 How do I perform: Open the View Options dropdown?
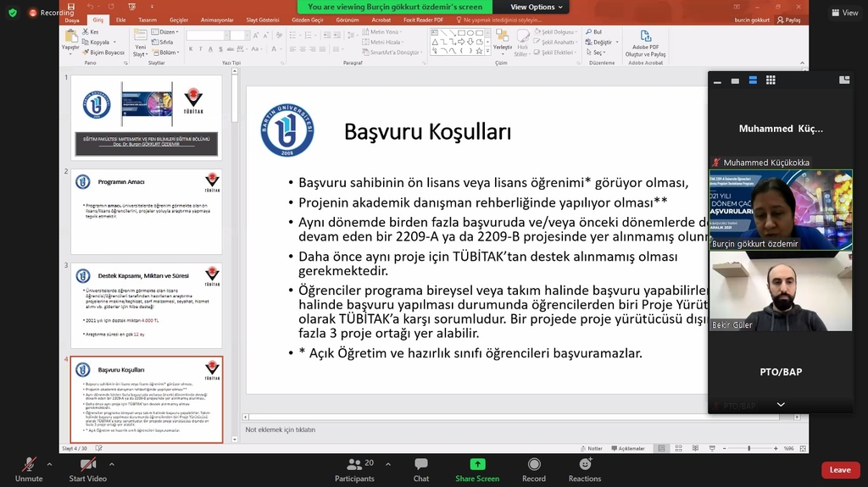pyautogui.click(x=536, y=7)
